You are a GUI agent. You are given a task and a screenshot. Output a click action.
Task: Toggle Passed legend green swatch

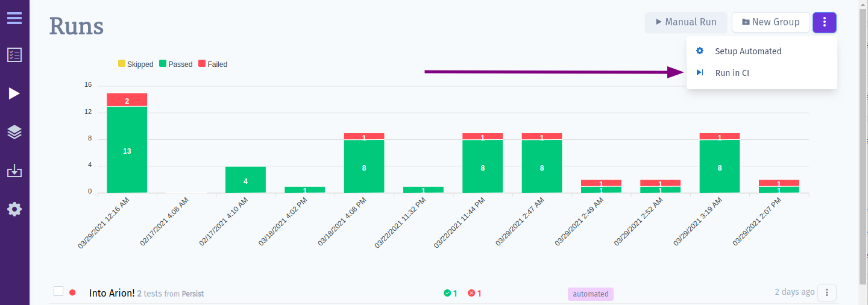(x=163, y=64)
